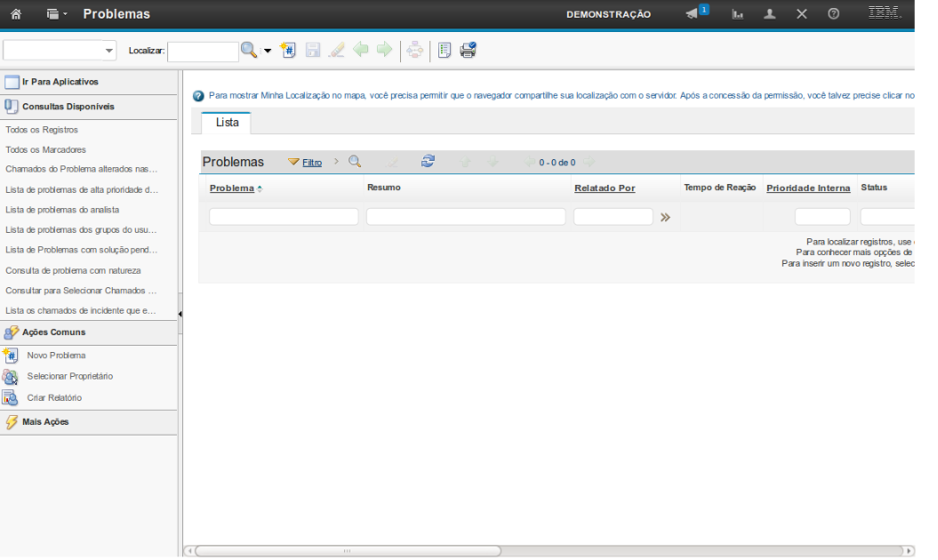938x560 pixels.
Task: Click the print icon in toolbar
Action: [468, 51]
